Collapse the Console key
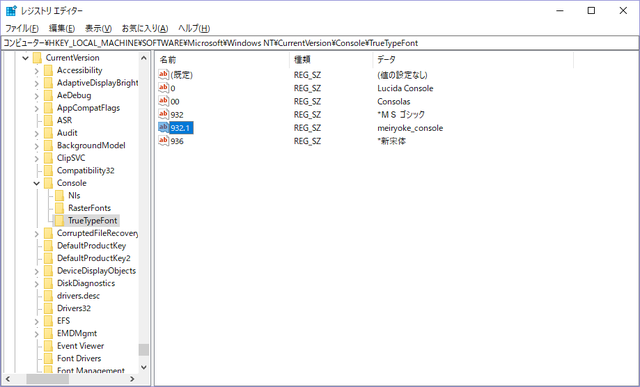Image resolution: width=640 pixels, height=387 pixels. click(36, 183)
